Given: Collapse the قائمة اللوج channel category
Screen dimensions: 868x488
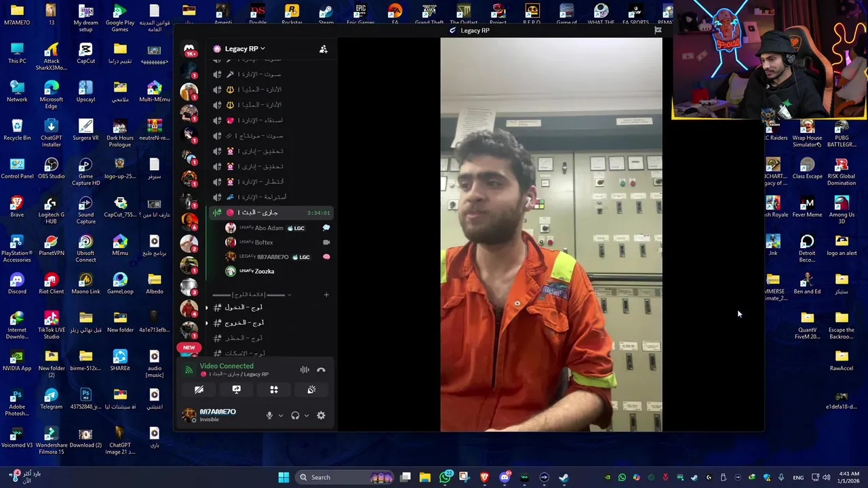Looking at the screenshot, I should point(252,295).
